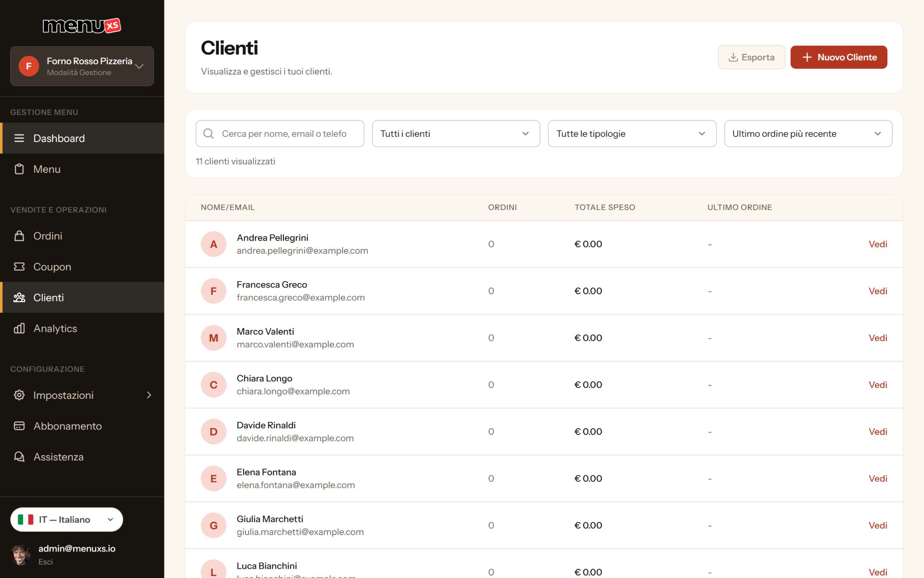Open the Tutte le tipologie dropdown
The height and width of the screenshot is (578, 924).
click(632, 133)
